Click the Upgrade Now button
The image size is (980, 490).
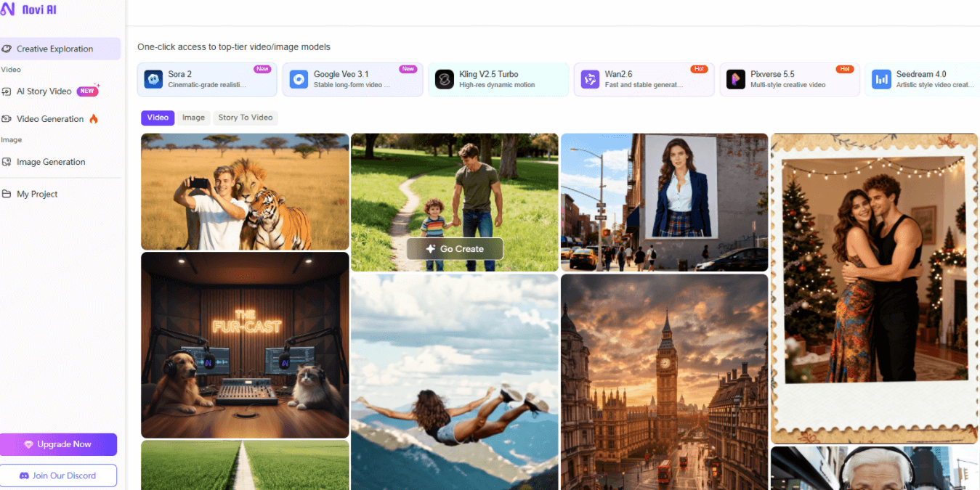pyautogui.click(x=58, y=444)
